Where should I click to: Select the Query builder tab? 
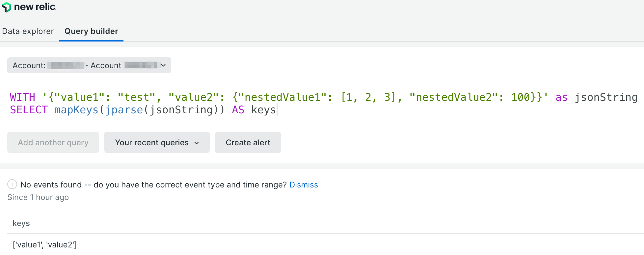[91, 31]
